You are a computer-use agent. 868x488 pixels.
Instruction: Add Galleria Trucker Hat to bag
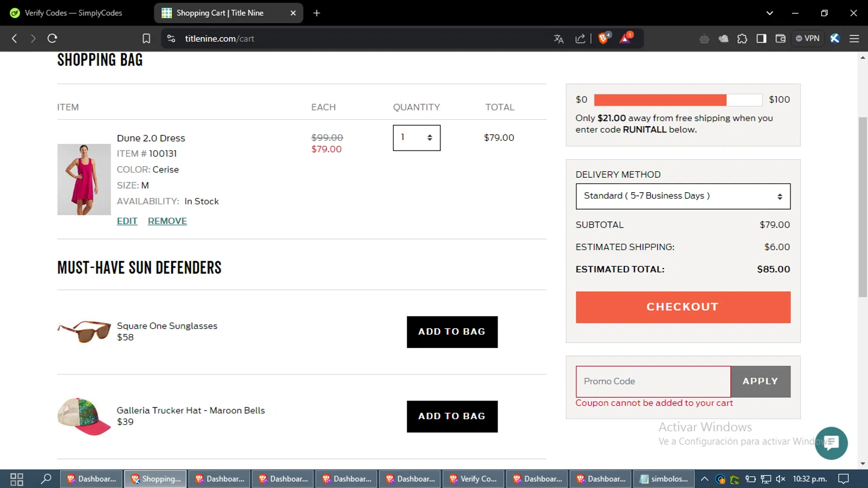[452, 416]
